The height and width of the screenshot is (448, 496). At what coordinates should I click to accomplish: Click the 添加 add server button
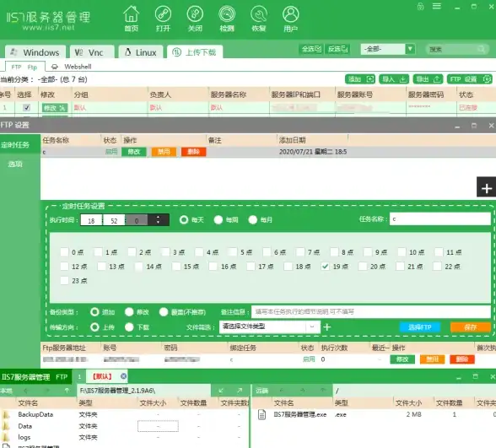(x=360, y=79)
